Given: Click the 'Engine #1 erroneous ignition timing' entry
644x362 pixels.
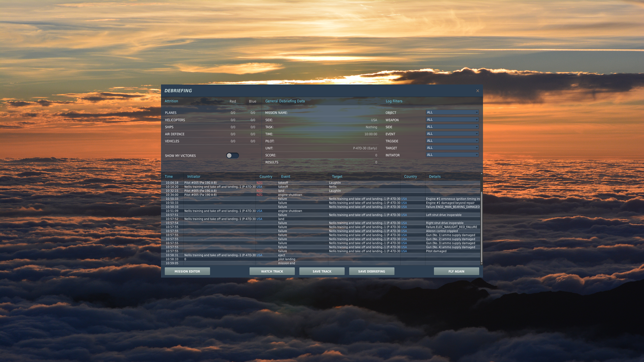Looking at the screenshot, I should [x=320, y=199].
